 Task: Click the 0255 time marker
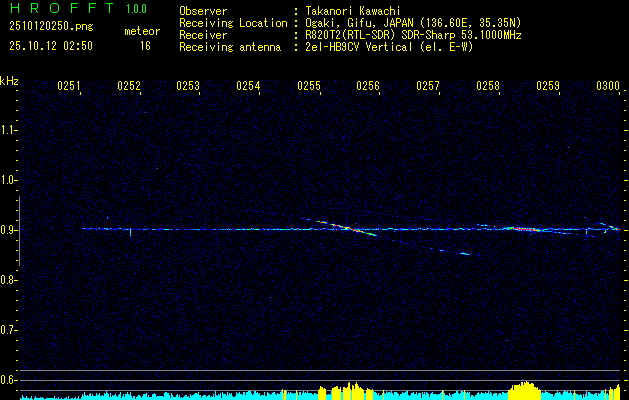pos(308,85)
